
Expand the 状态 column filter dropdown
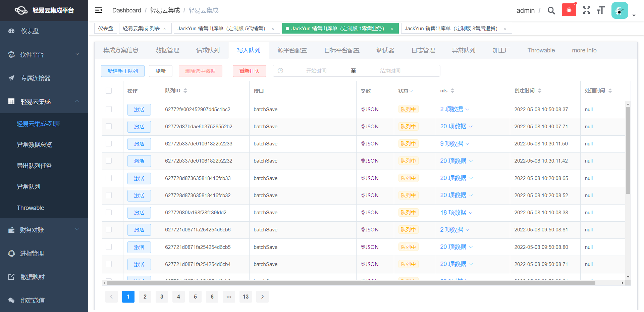point(412,91)
